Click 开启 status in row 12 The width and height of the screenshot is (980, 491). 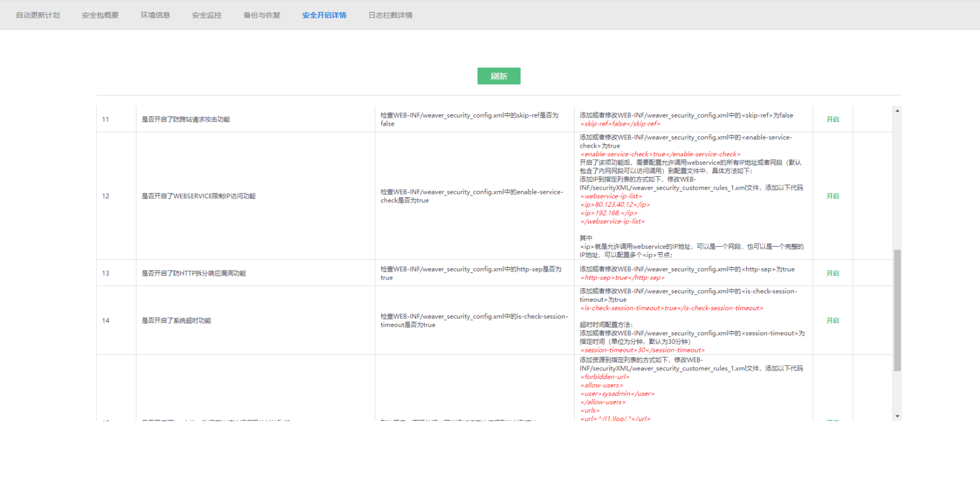832,196
